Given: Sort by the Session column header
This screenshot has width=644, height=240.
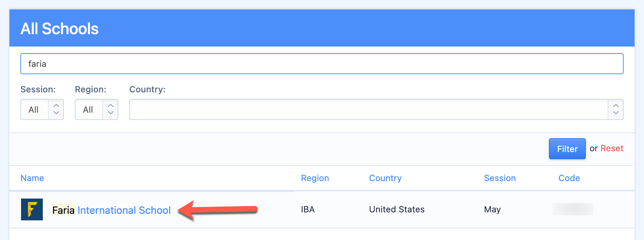Looking at the screenshot, I should (500, 178).
